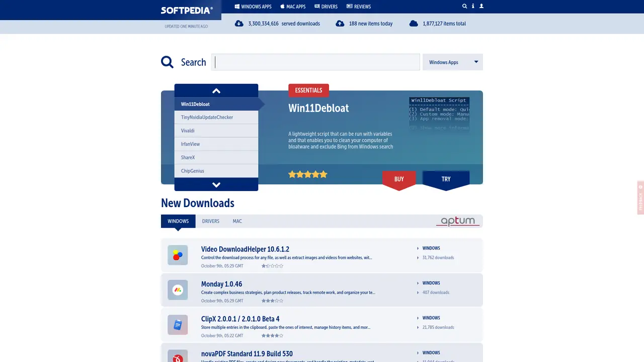Select Win11Debloat in featured list

coord(216,104)
